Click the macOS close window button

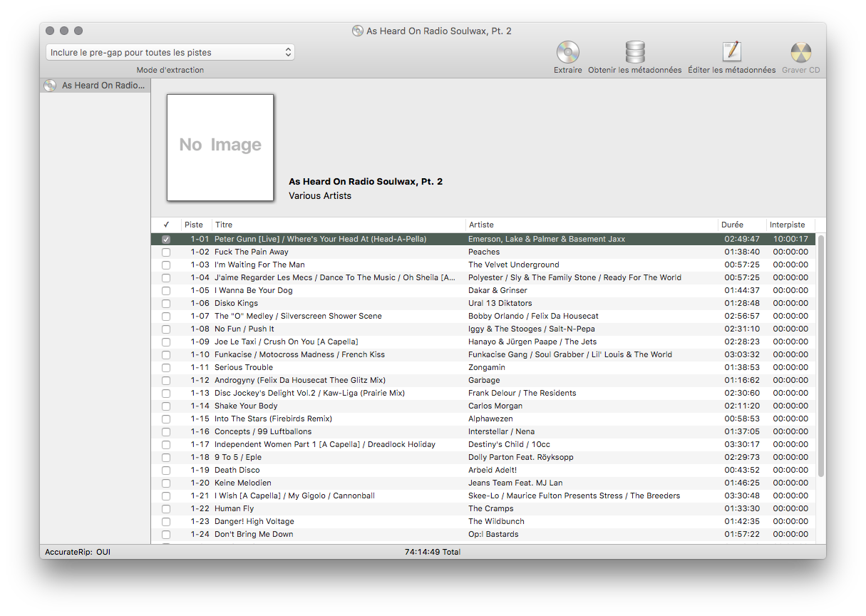point(50,31)
